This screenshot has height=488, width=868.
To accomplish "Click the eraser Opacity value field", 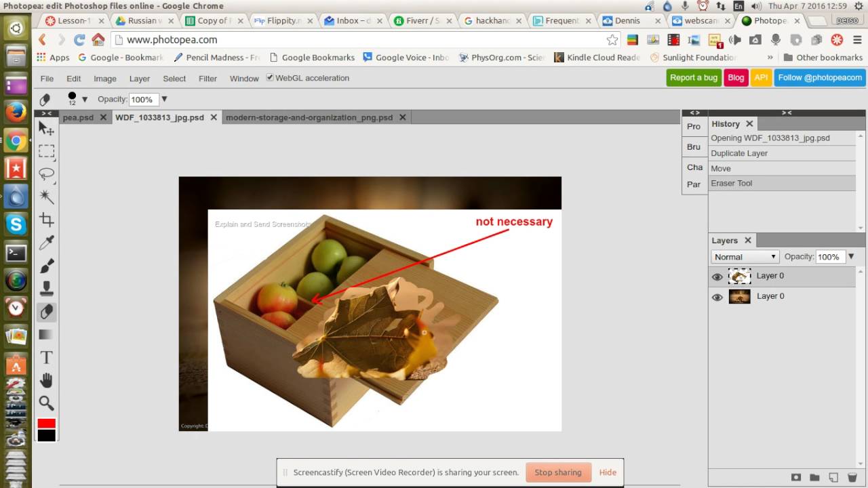I will point(143,100).
